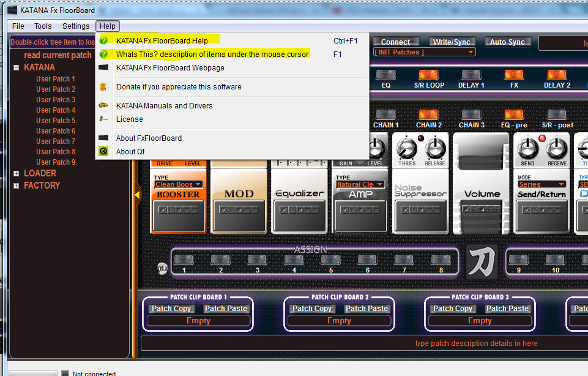Viewport: 588px width, 376px height.
Task: Click the KATANA Manuals and Drivers icon
Action: (103, 105)
